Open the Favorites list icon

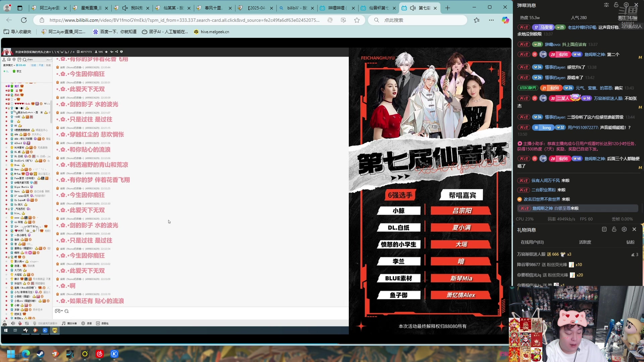coord(477,20)
